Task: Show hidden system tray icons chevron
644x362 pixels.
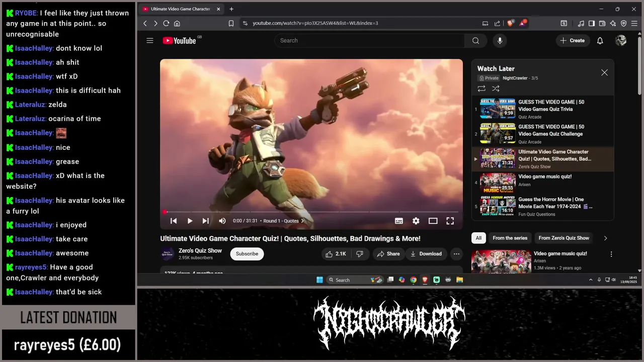Action: point(591,280)
